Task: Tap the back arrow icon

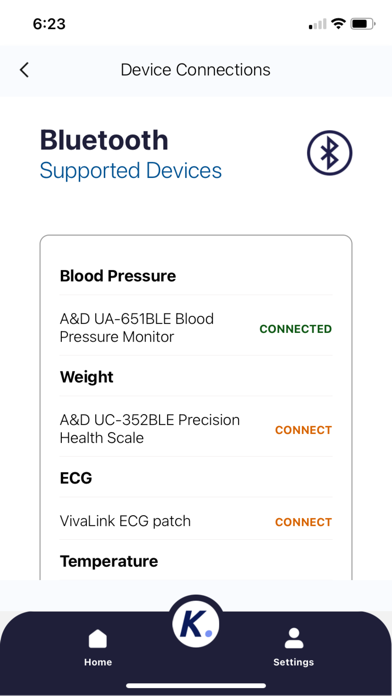Action: pos(24,70)
